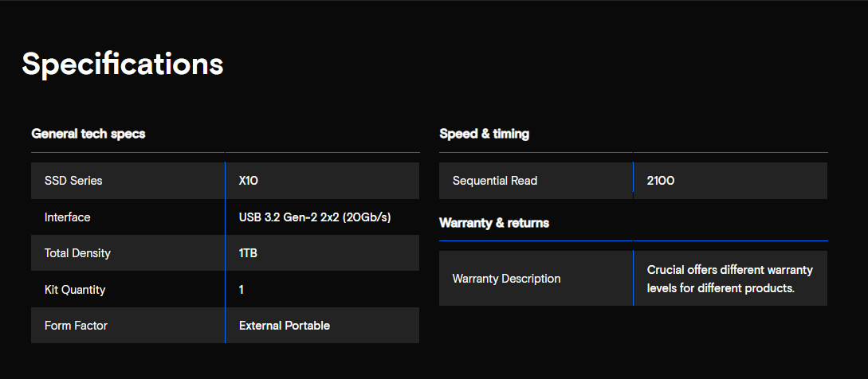Click the Total Density label
This screenshot has width=868, height=379.
pos(77,253)
